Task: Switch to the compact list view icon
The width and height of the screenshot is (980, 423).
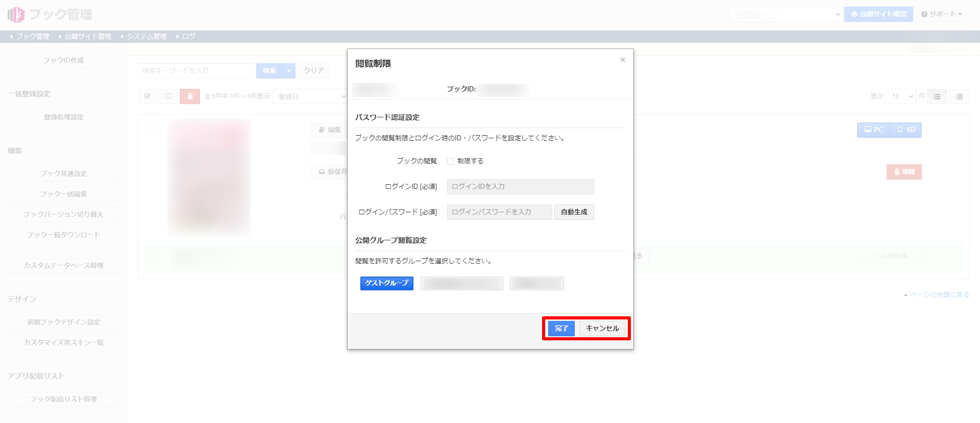Action: click(960, 96)
